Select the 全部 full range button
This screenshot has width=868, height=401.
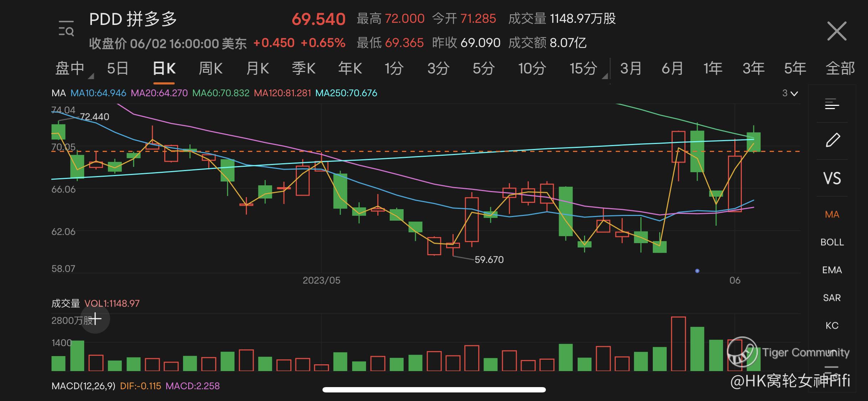(840, 68)
